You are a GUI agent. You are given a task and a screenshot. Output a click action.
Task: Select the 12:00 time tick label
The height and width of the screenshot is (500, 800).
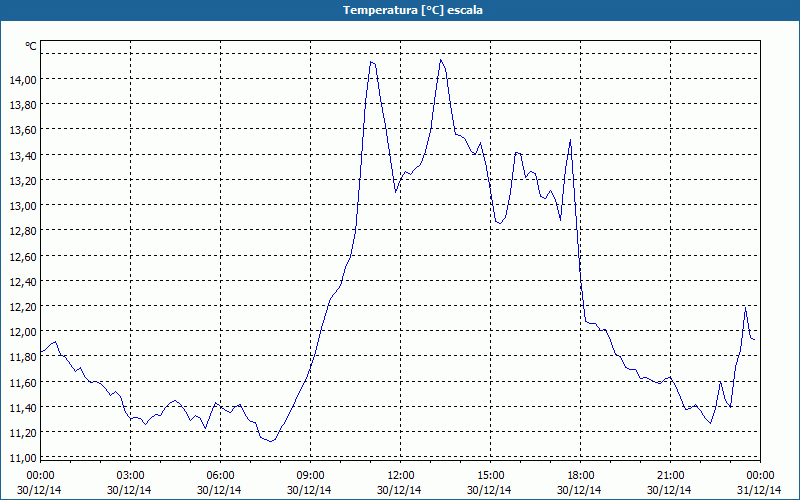tap(401, 476)
